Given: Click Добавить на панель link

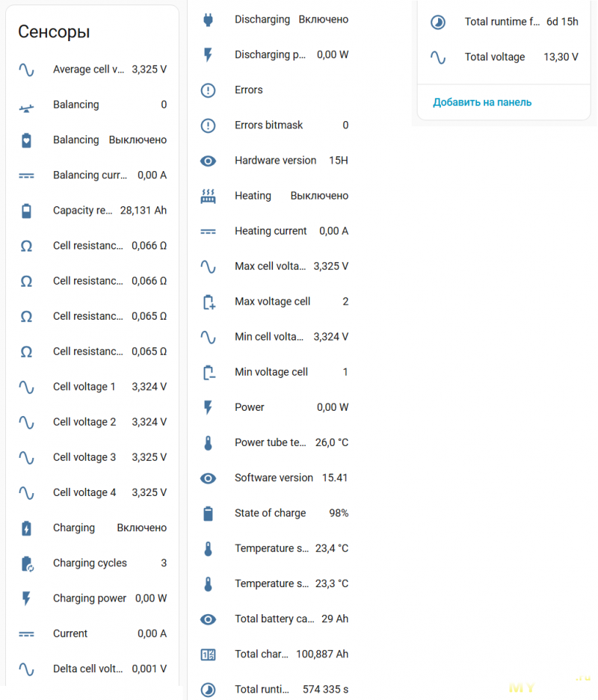Looking at the screenshot, I should [482, 102].
